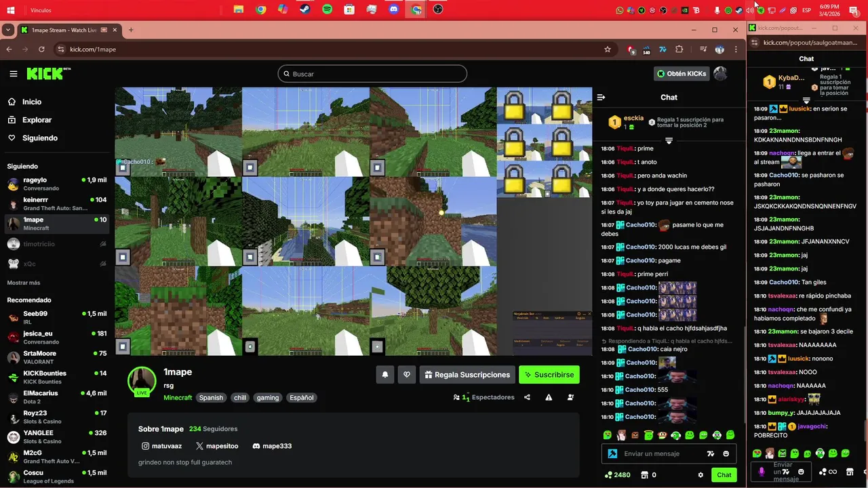Open Siguiendo in sidebar
Image resolution: width=868 pixels, height=488 pixels.
39,138
